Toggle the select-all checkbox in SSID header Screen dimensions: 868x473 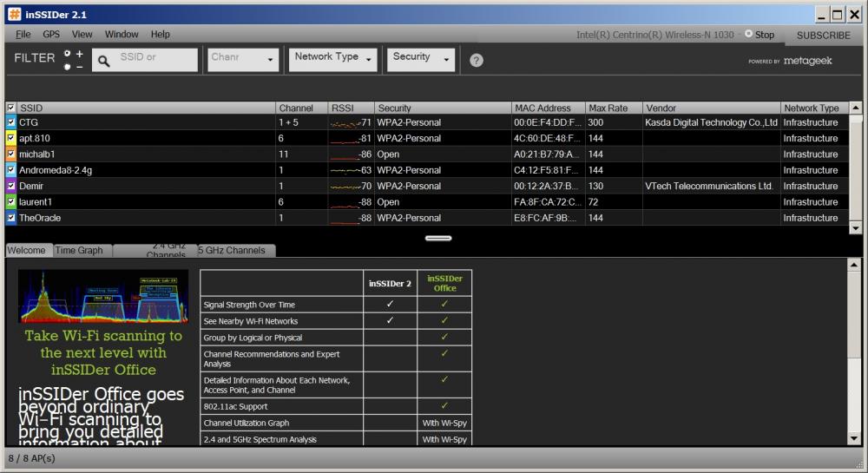pyautogui.click(x=11, y=108)
